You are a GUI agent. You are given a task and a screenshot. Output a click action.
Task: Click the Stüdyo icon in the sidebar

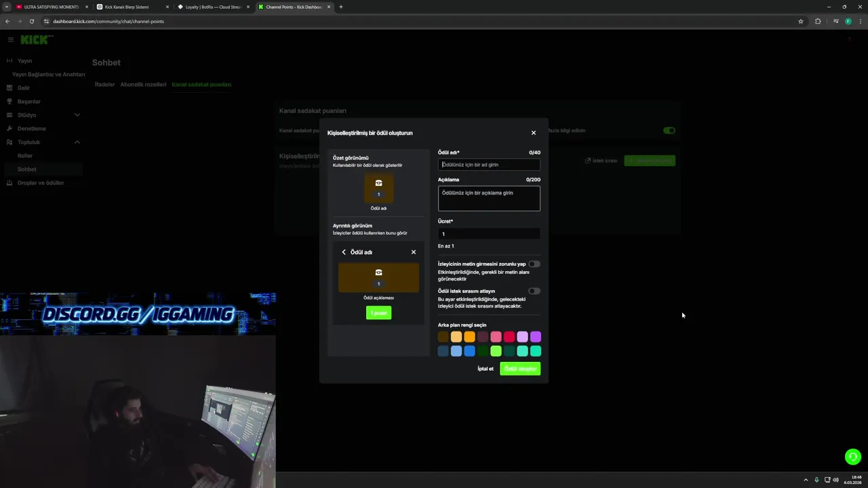[x=9, y=115]
